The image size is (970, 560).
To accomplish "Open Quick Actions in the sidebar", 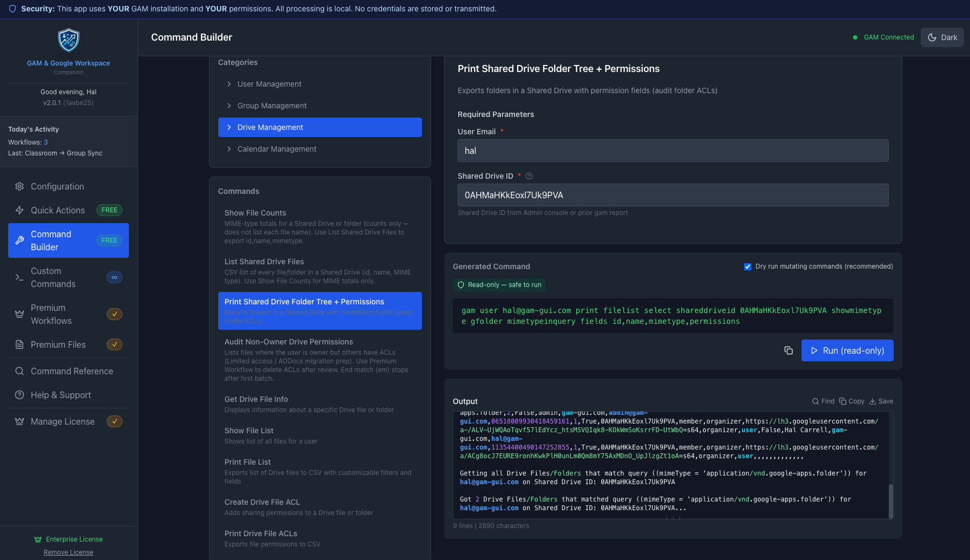I will pyautogui.click(x=68, y=210).
